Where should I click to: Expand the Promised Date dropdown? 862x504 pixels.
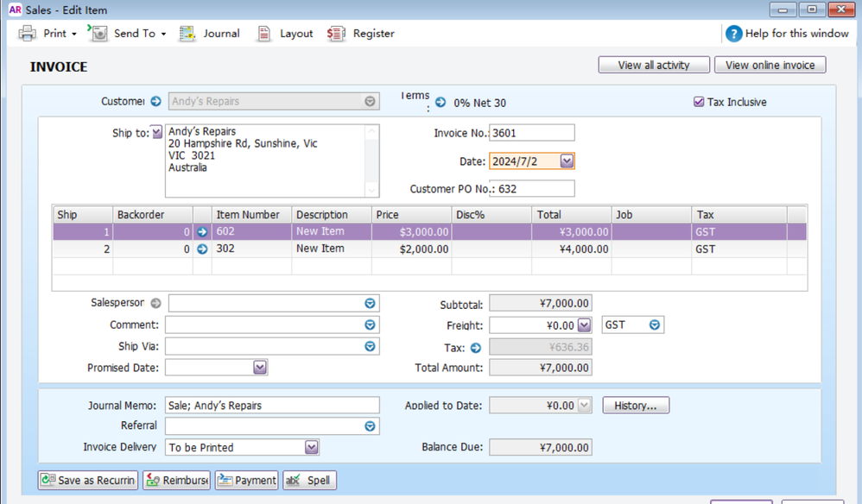click(x=260, y=368)
